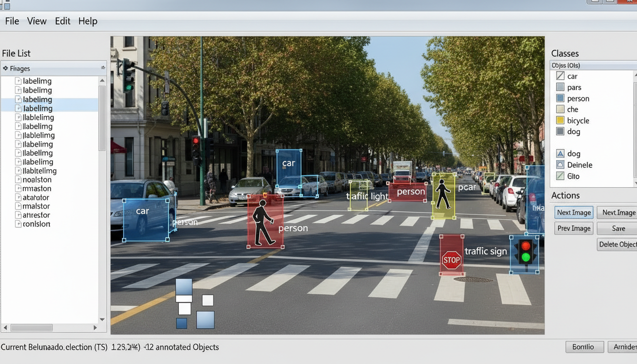Select the red and green traffic light annotation
637x364 pixels.
tap(525, 255)
